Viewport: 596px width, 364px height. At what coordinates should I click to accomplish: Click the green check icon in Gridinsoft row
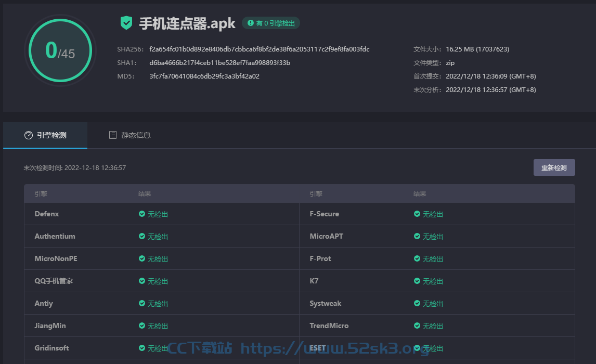(142, 348)
